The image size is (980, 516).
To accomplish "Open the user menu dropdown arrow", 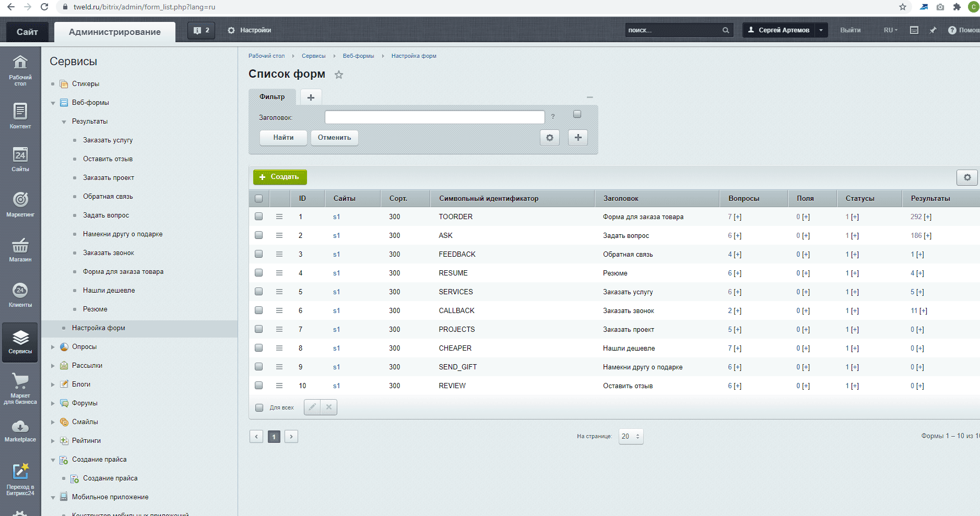I will (x=821, y=30).
